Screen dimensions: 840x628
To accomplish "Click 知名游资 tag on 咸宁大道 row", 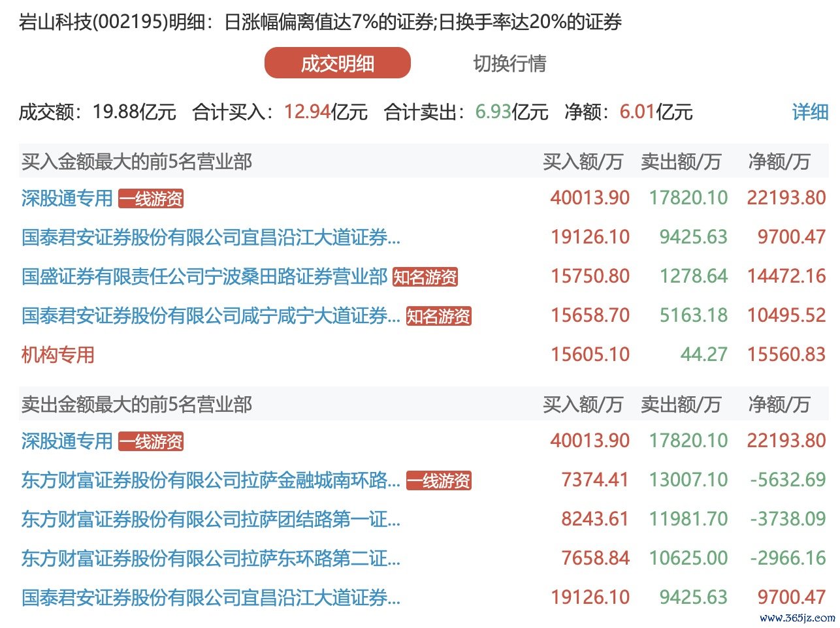I will pyautogui.click(x=438, y=316).
